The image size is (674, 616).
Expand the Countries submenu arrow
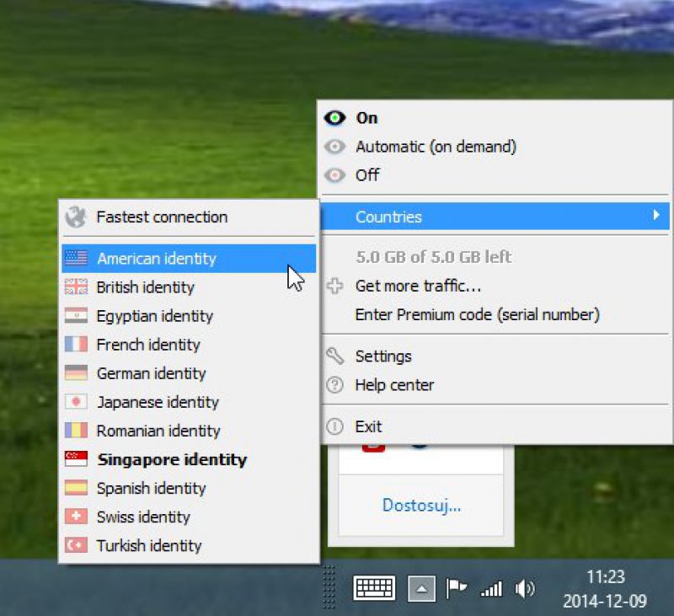click(x=656, y=215)
